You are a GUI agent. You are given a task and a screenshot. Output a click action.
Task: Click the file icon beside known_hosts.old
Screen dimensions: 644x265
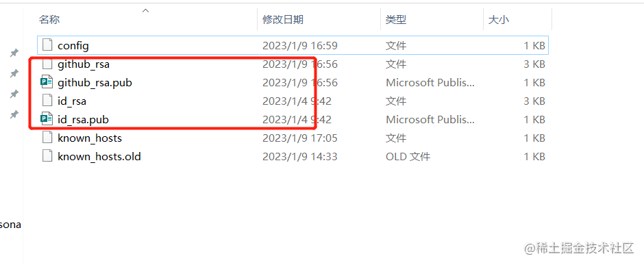click(x=48, y=156)
